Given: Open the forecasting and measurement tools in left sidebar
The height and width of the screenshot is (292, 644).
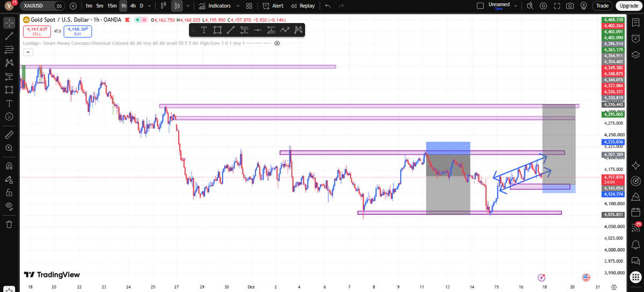Looking at the screenshot, I should point(9,77).
